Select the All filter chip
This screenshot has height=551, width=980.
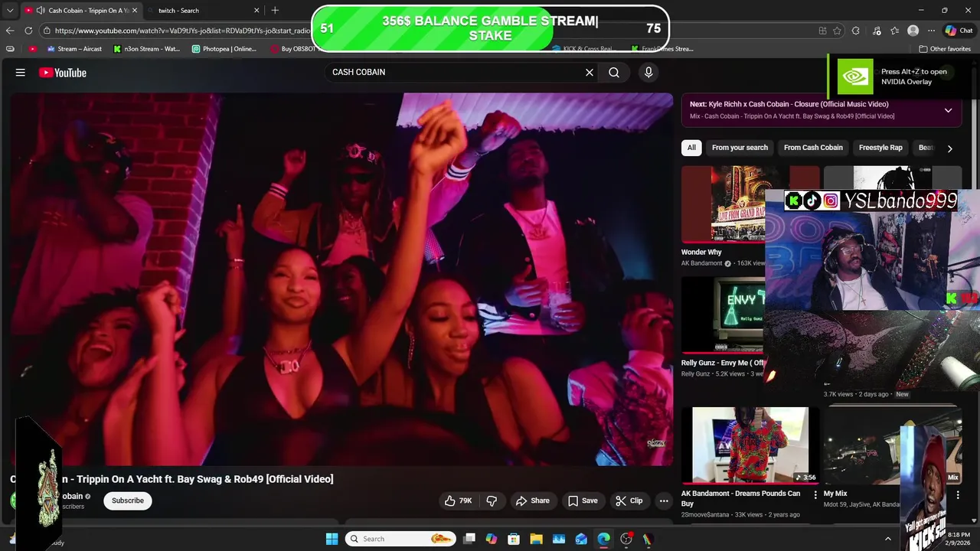click(x=691, y=148)
